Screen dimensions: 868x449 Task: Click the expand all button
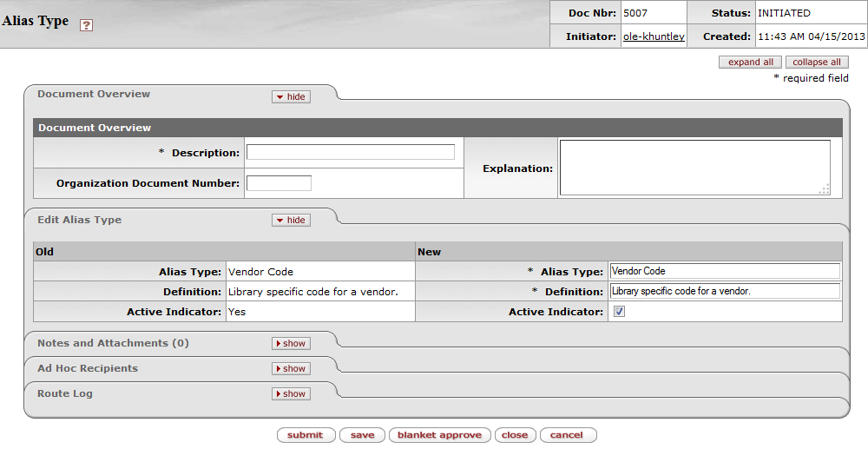click(750, 63)
